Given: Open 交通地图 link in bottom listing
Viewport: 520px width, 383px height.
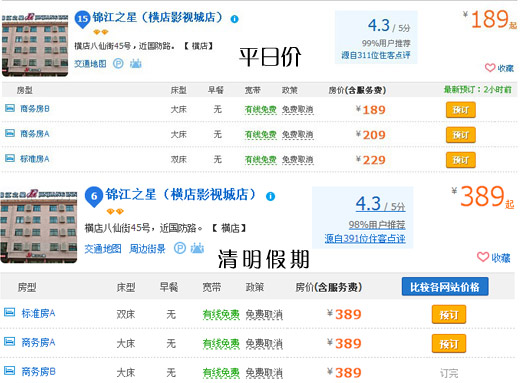Looking at the screenshot, I should click(103, 249).
